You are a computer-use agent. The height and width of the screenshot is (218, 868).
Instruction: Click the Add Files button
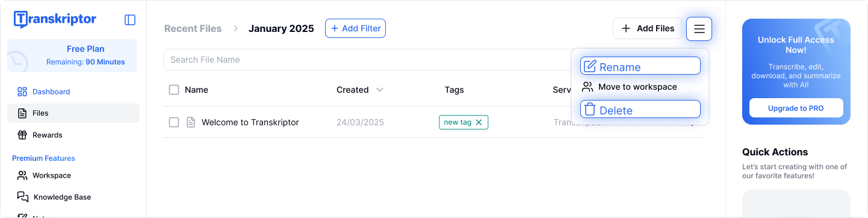(647, 28)
